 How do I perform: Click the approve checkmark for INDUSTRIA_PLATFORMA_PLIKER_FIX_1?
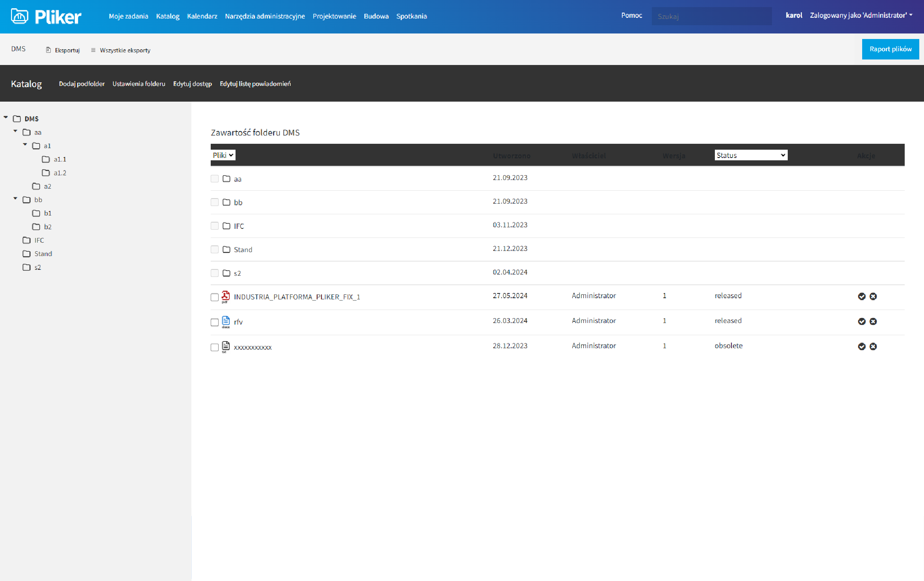click(862, 296)
